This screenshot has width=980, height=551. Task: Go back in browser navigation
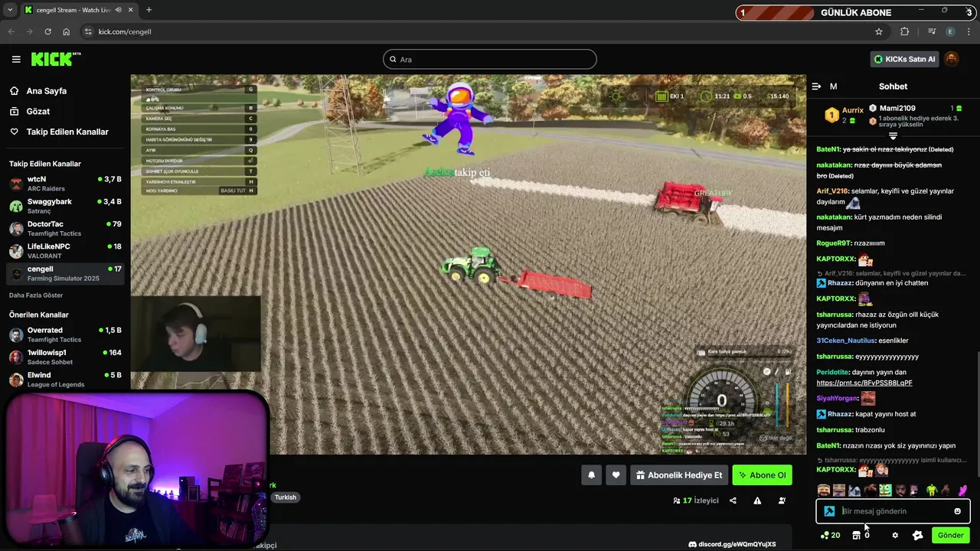tap(11, 31)
